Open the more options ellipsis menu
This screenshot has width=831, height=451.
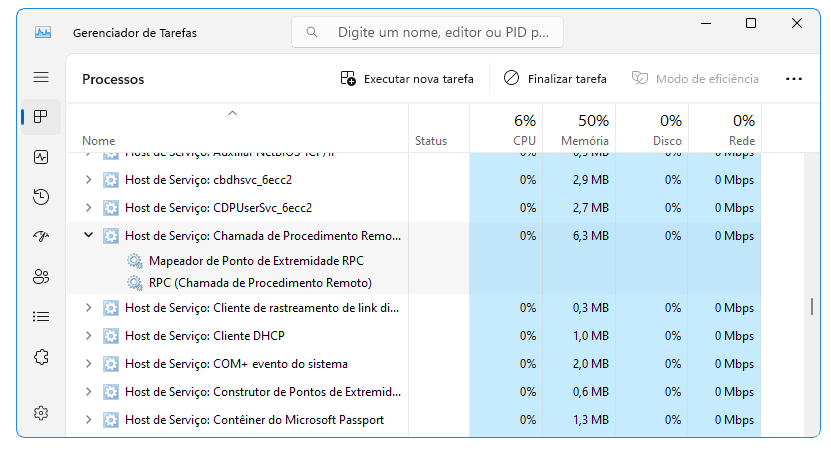(793, 78)
